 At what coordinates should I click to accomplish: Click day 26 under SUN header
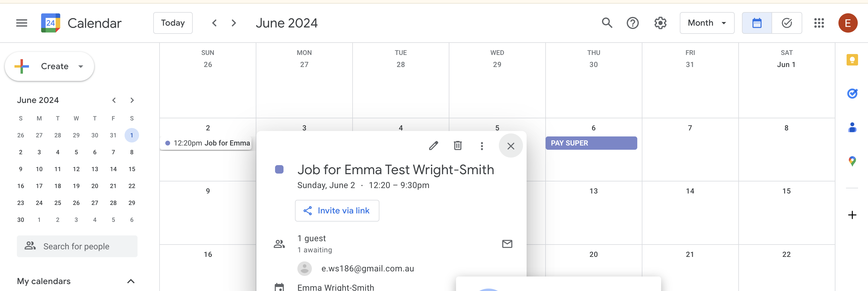(x=207, y=64)
